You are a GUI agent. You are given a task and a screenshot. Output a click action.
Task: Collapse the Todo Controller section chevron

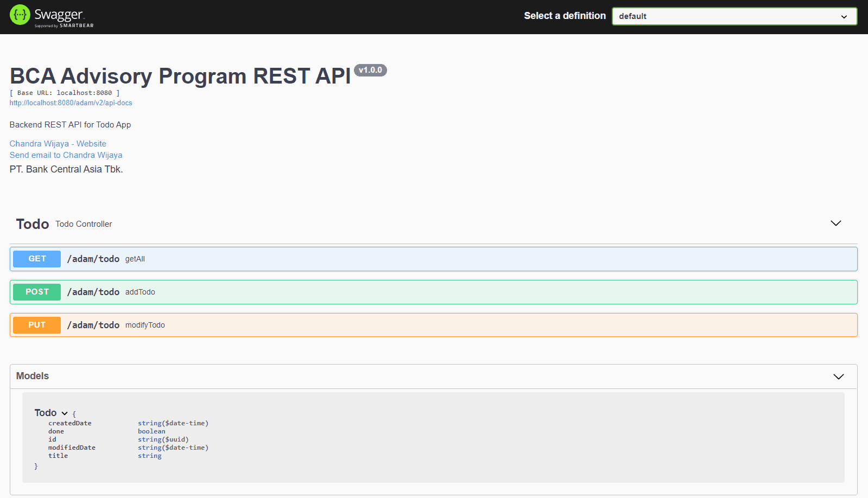pos(836,224)
